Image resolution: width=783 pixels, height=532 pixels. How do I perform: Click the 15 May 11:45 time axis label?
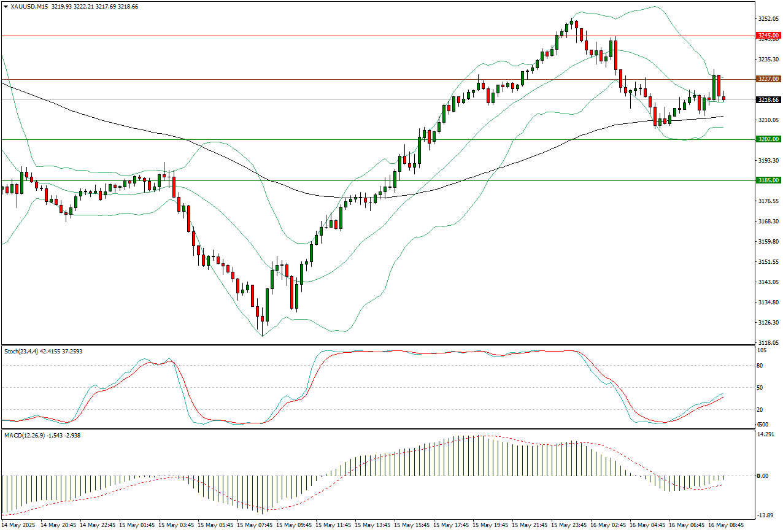click(334, 526)
